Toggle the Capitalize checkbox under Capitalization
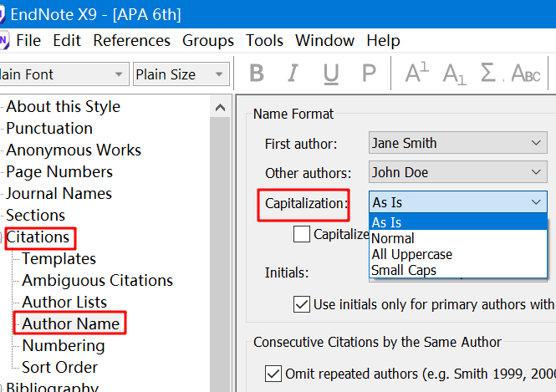The height and width of the screenshot is (392, 556). (x=301, y=234)
